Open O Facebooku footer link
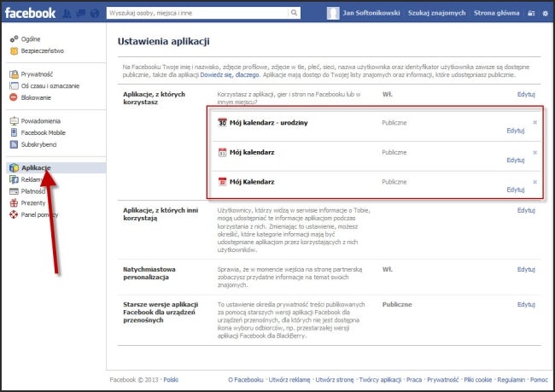Image resolution: width=555 pixels, height=392 pixels. click(246, 379)
